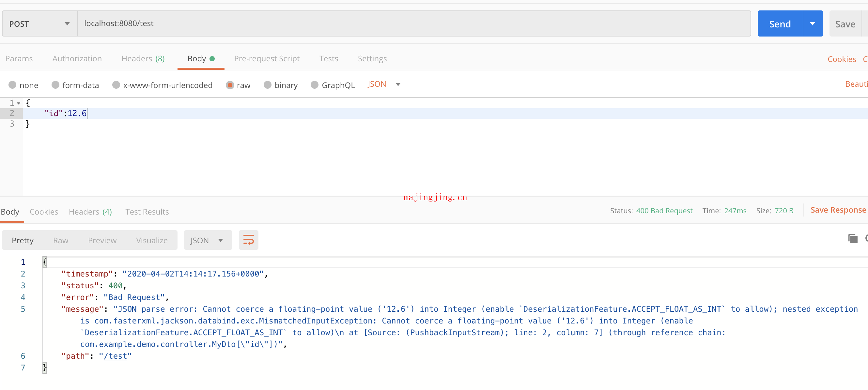Choose x-www-form-urlencoded body type
Viewport: 868px width, 390px height.
point(116,85)
